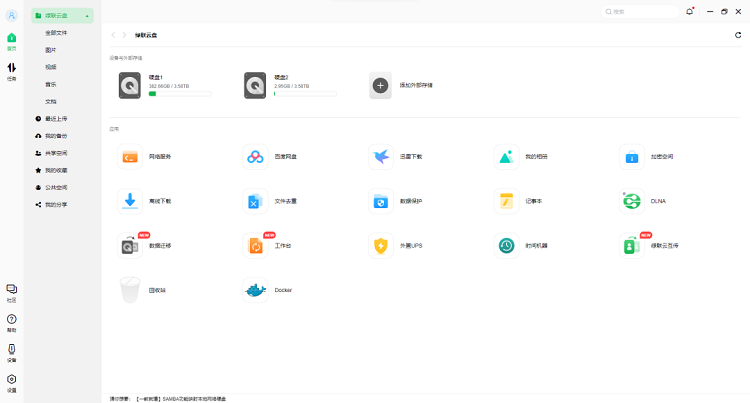The height and width of the screenshot is (403, 750).
Task: Open file deduplication (文件去重) tool
Action: [x=256, y=201]
